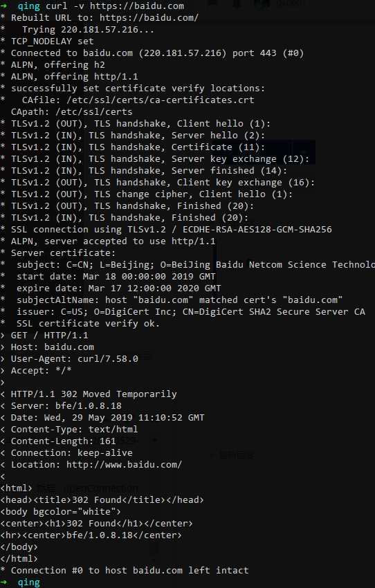Click the faint dropdown arrow behind key exchange line

304,152
